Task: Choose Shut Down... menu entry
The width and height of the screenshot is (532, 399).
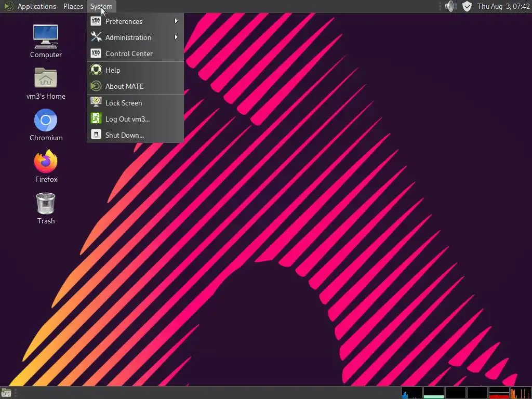Action: pyautogui.click(x=136, y=135)
